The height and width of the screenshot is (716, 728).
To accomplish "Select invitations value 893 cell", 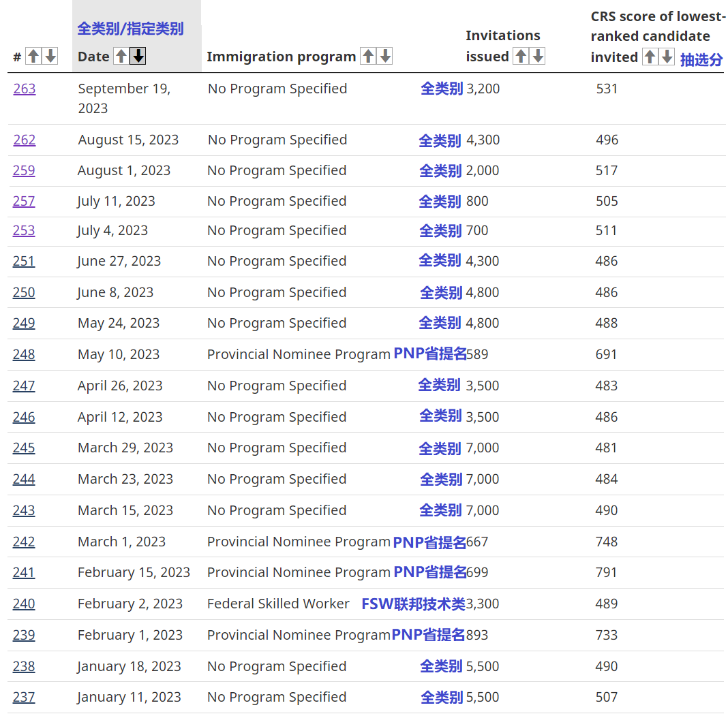I will click(477, 635).
